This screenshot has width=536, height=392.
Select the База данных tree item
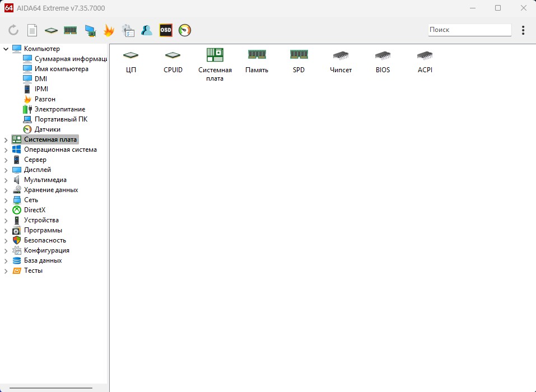(x=37, y=260)
